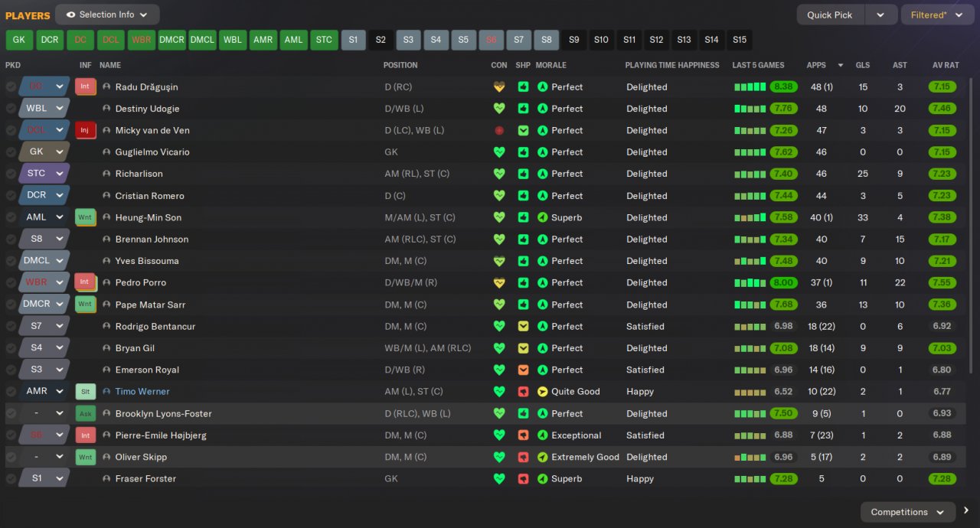Click Guglielmo Vicario's sharpness icon
This screenshot has height=528, width=980.
pos(523,152)
